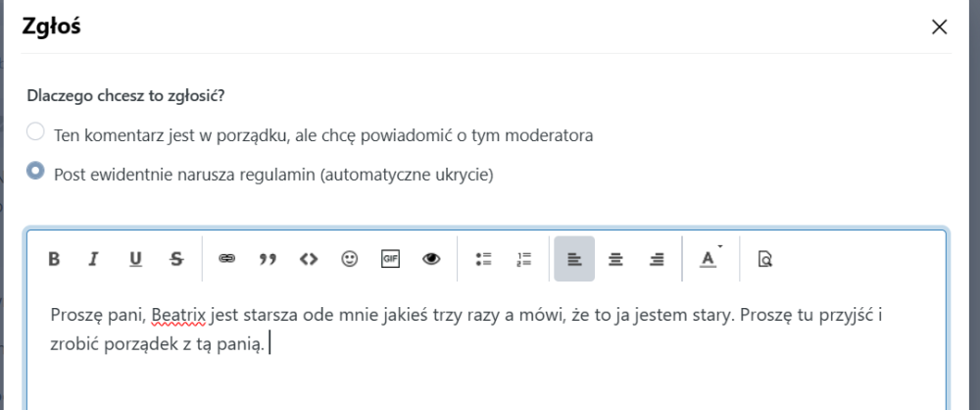The height and width of the screenshot is (410, 980).
Task: Toggle bold formatting in the editor
Action: (55, 259)
